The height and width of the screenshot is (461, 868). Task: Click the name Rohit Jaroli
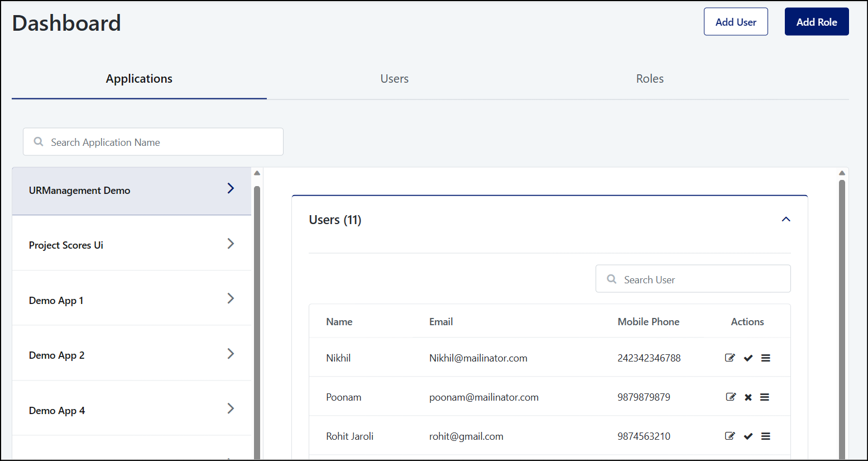350,436
